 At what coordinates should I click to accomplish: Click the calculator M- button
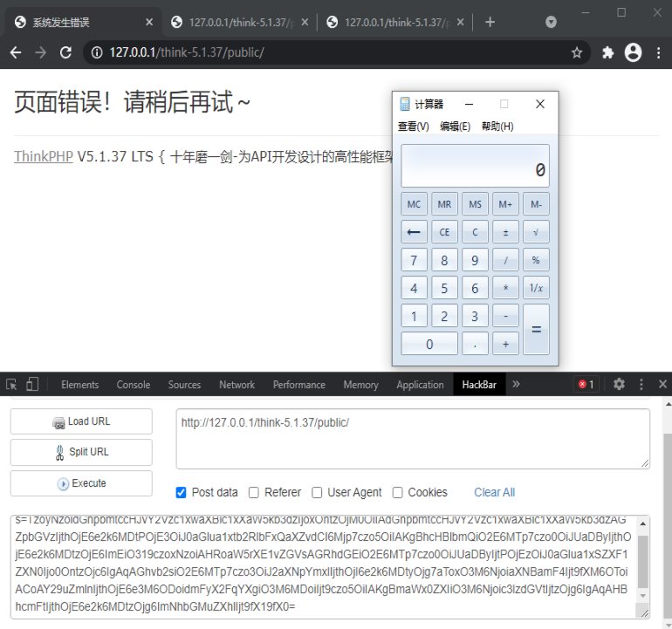coord(536,204)
